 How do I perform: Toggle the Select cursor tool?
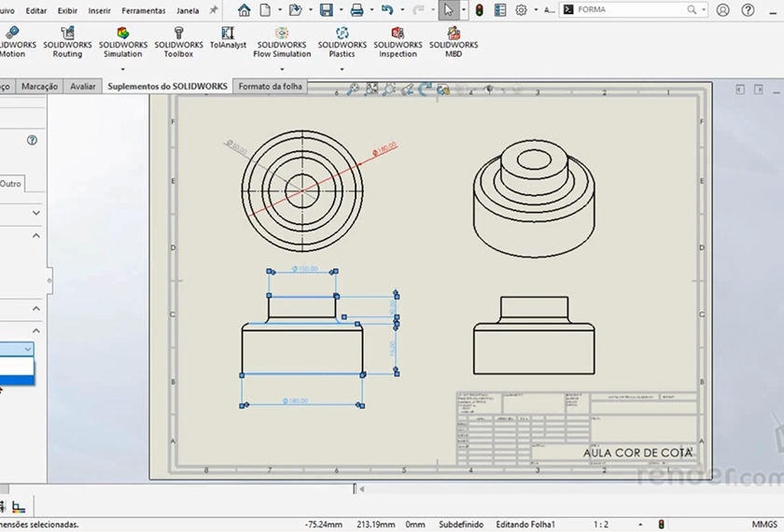tap(449, 10)
